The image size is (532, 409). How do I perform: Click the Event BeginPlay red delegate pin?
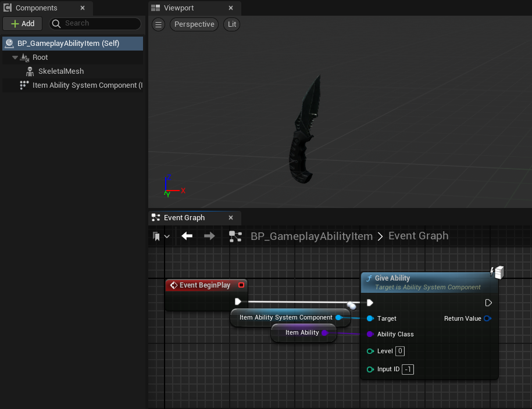(241, 285)
